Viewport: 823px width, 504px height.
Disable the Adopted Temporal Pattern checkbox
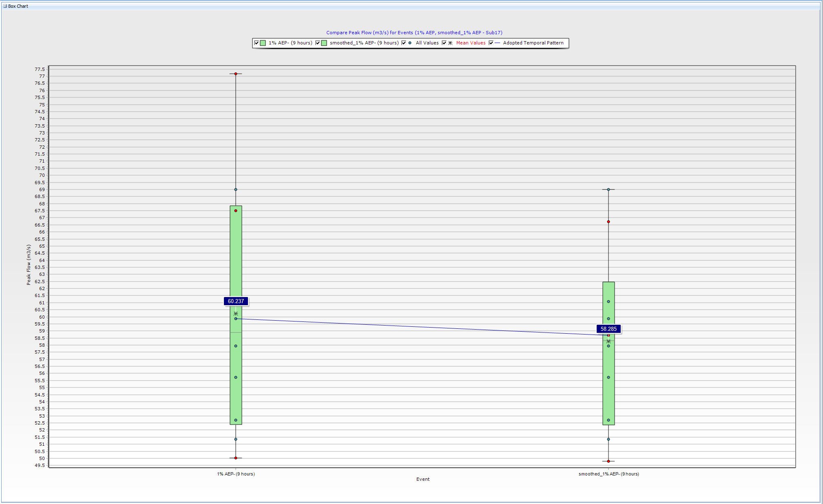491,43
